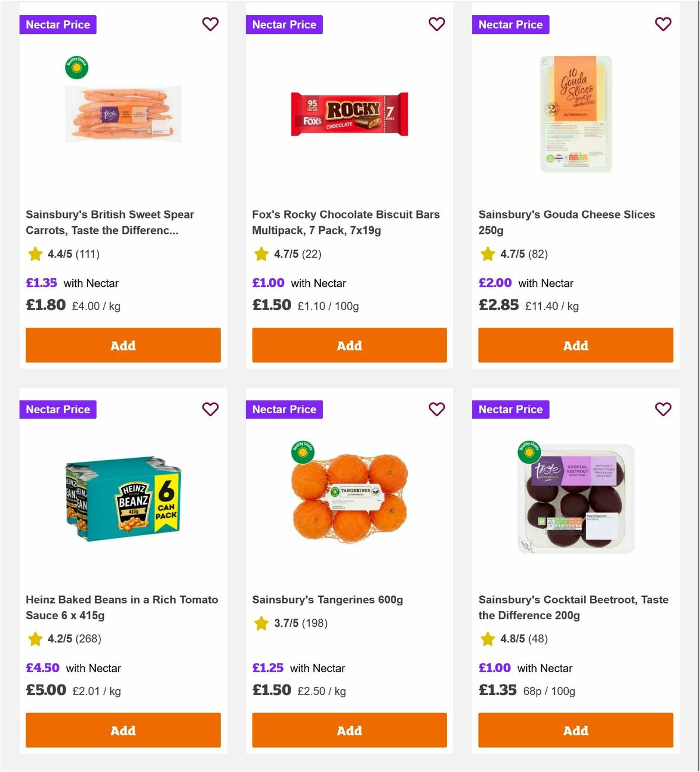
Task: Open the Nectar Price offer on Gouda slices
Action: click(x=510, y=24)
